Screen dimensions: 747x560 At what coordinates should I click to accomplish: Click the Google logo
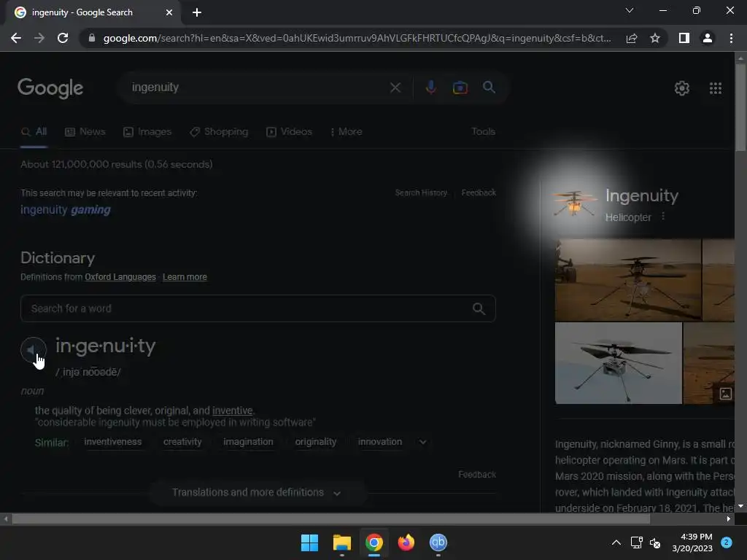50,88
